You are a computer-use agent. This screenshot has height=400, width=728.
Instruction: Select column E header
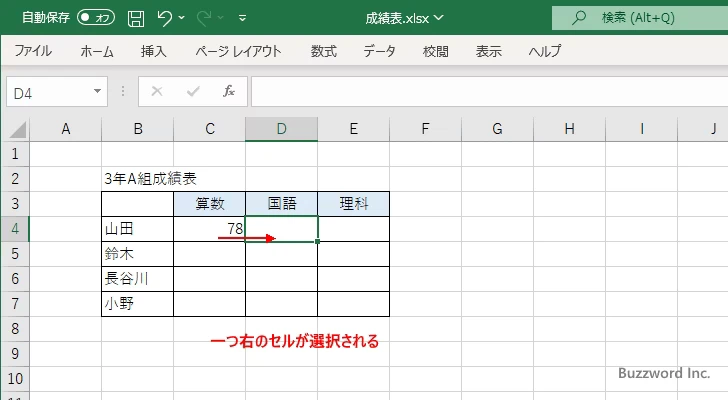353,129
